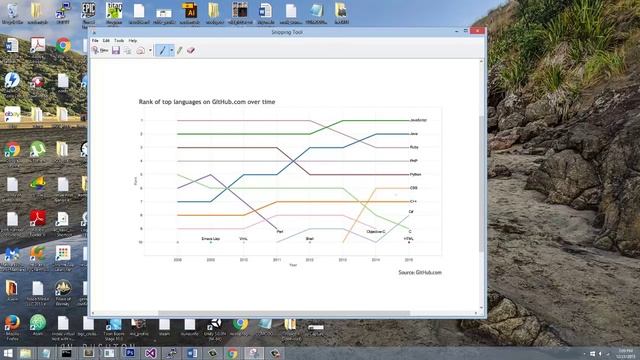Open the Help menu
The image size is (640, 360).
(x=133, y=40)
